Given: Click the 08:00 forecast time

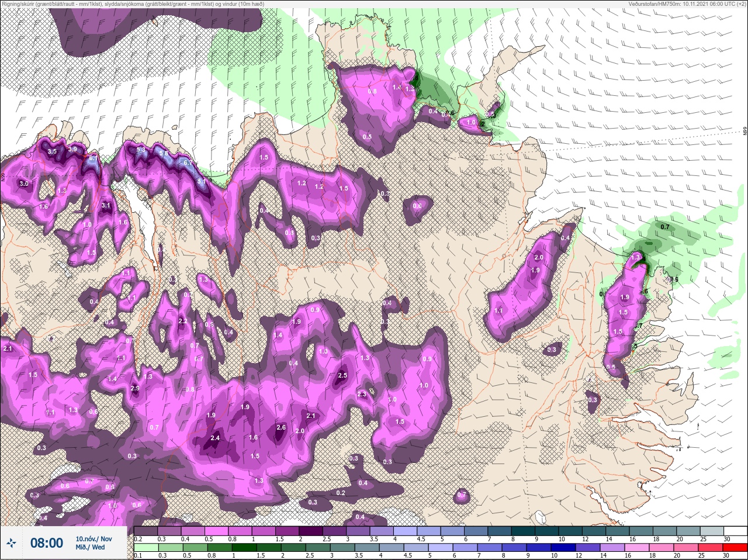Looking at the screenshot, I should tap(46, 543).
